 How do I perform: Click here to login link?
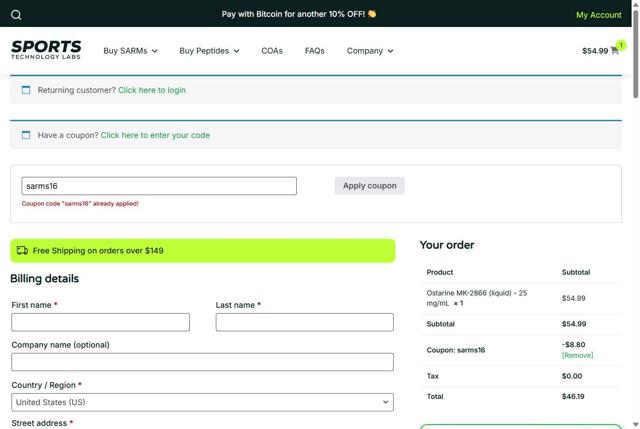[x=152, y=90]
